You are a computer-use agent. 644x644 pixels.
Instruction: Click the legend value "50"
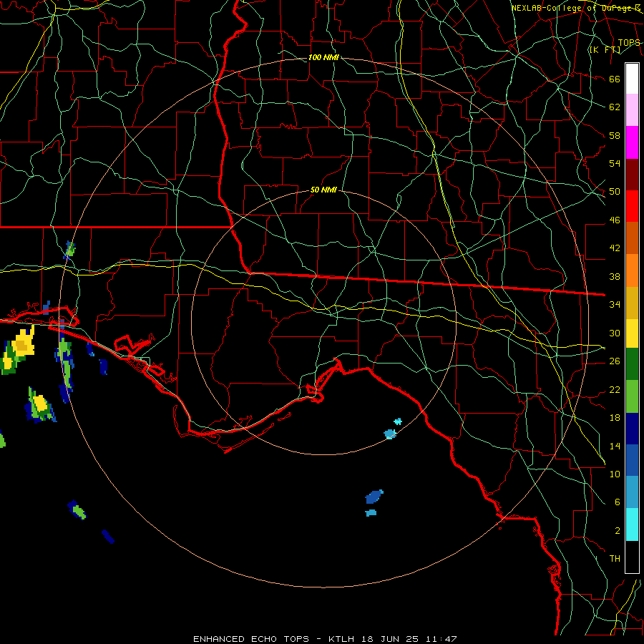pos(615,191)
